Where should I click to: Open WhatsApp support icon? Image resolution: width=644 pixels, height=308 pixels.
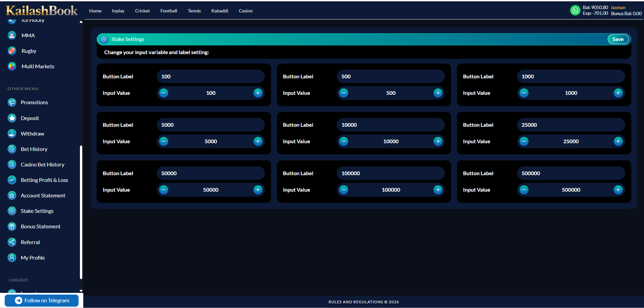click(575, 10)
